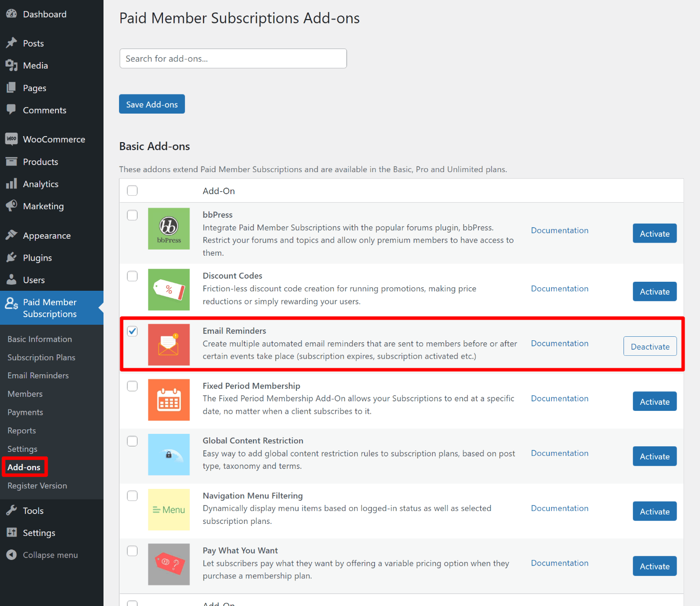The height and width of the screenshot is (606, 700).
Task: Click the Navigation Menu Filtering thumbnail
Action: (169, 509)
